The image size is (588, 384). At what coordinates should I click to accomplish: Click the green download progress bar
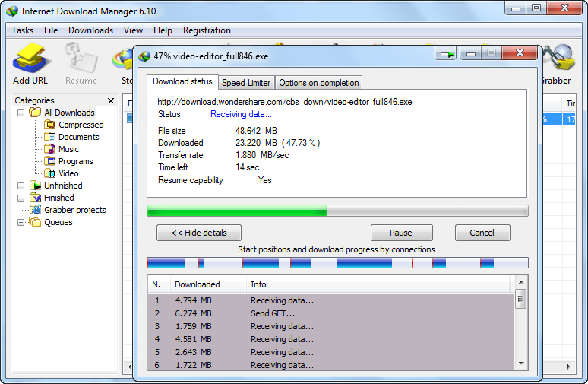(337, 211)
